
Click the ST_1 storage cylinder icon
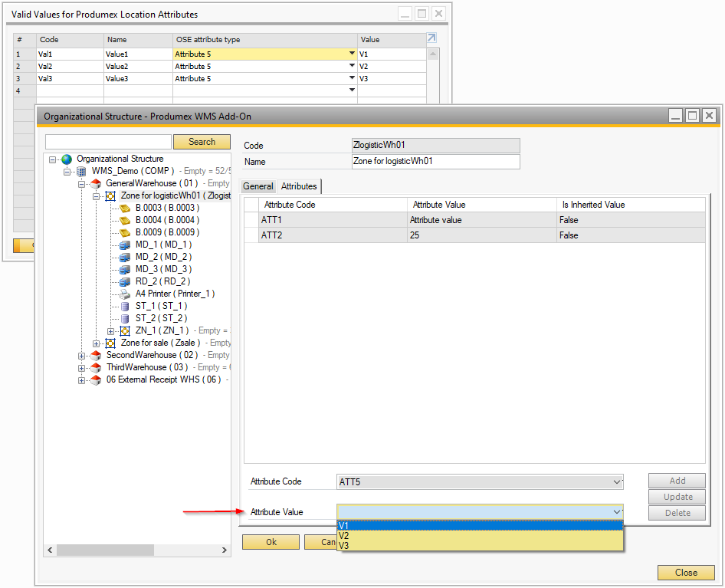coord(125,306)
